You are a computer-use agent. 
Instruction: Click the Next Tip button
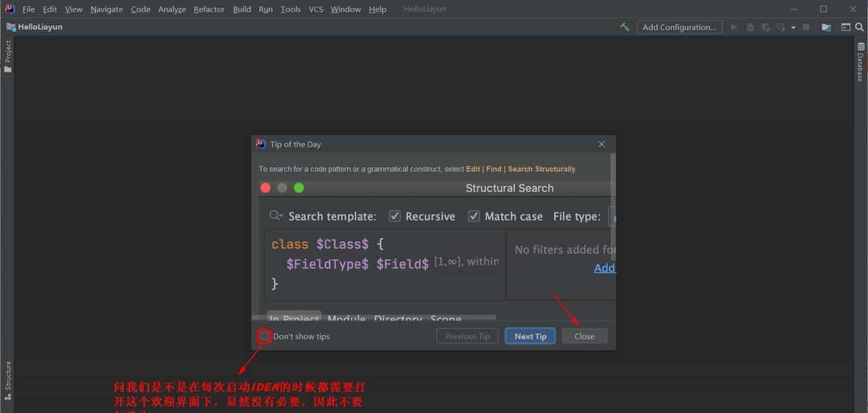[x=530, y=336]
